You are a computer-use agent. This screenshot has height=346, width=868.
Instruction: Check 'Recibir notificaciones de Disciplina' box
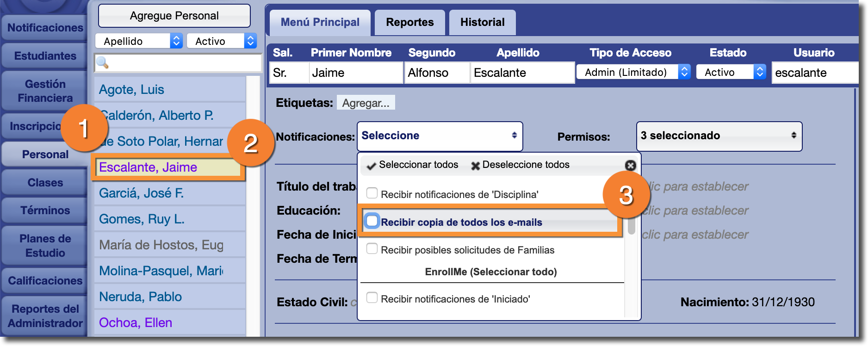[372, 193]
